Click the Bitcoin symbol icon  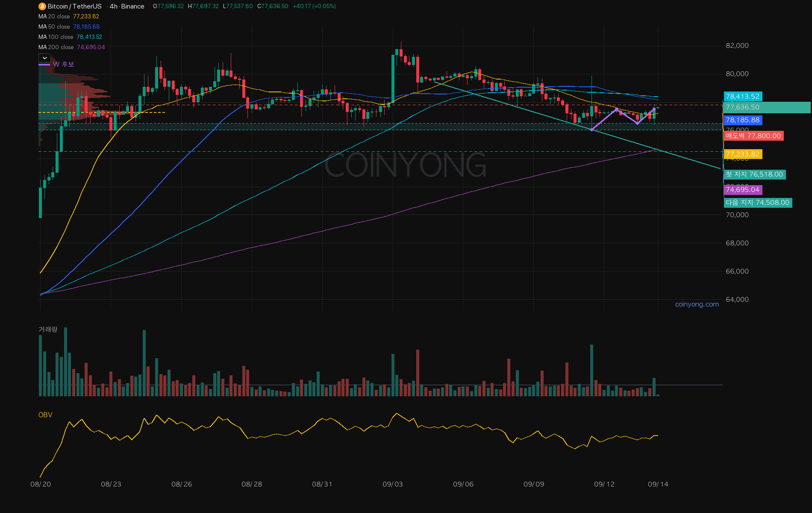coord(42,6)
